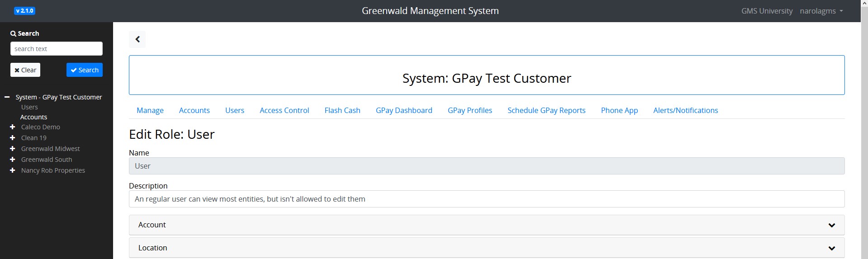Collapse System - GPay Test Customer minus icon

coord(7,97)
